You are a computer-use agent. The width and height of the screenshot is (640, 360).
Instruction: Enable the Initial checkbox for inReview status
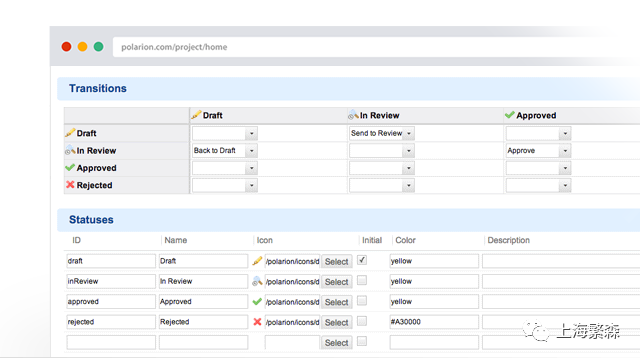pyautogui.click(x=362, y=280)
